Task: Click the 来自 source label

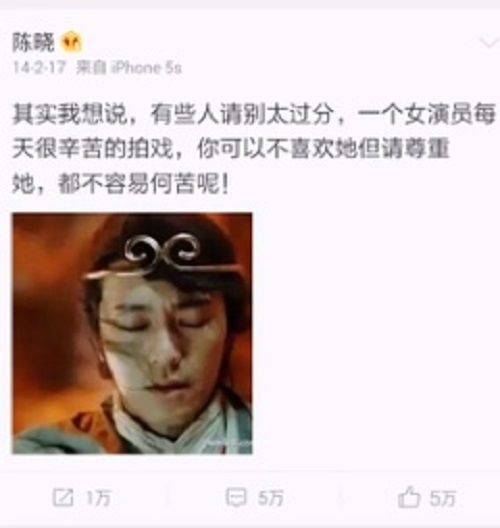Action: tap(90, 68)
